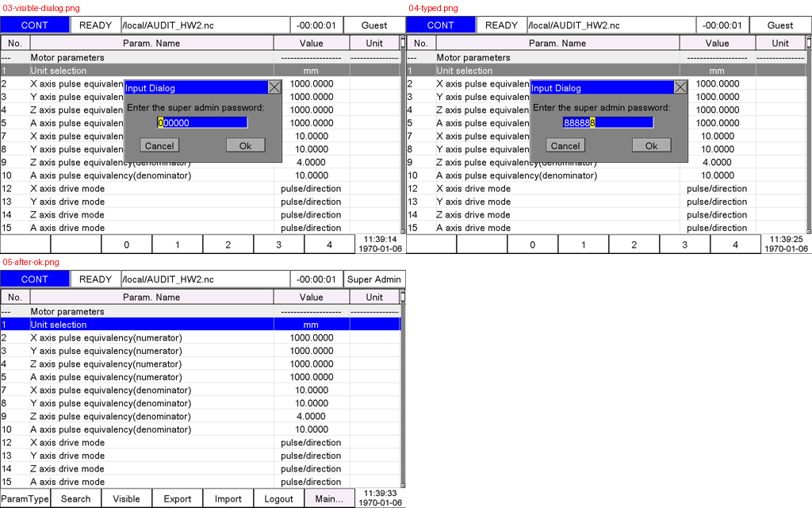812x508 pixels.
Task: Close Input Dialog showing 000000 password
Action: click(274, 87)
